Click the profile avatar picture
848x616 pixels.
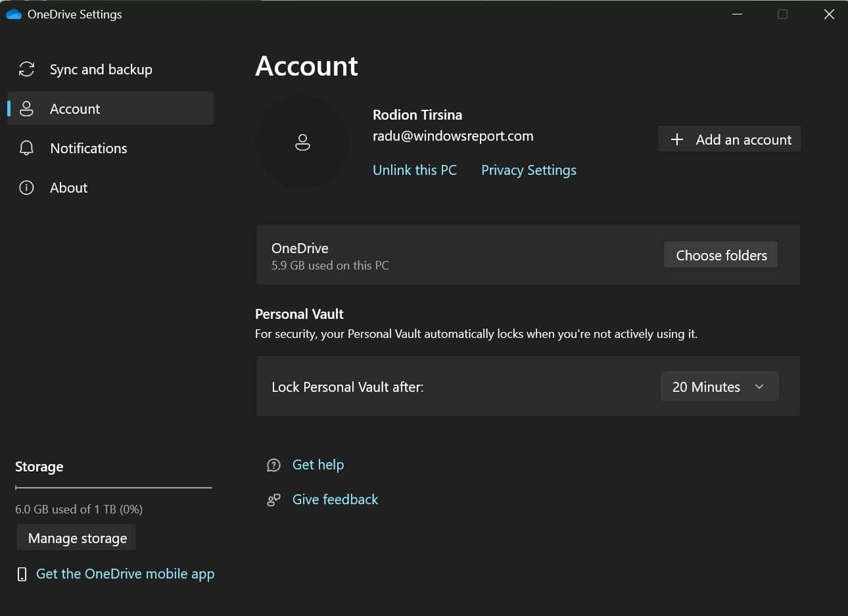click(x=302, y=142)
